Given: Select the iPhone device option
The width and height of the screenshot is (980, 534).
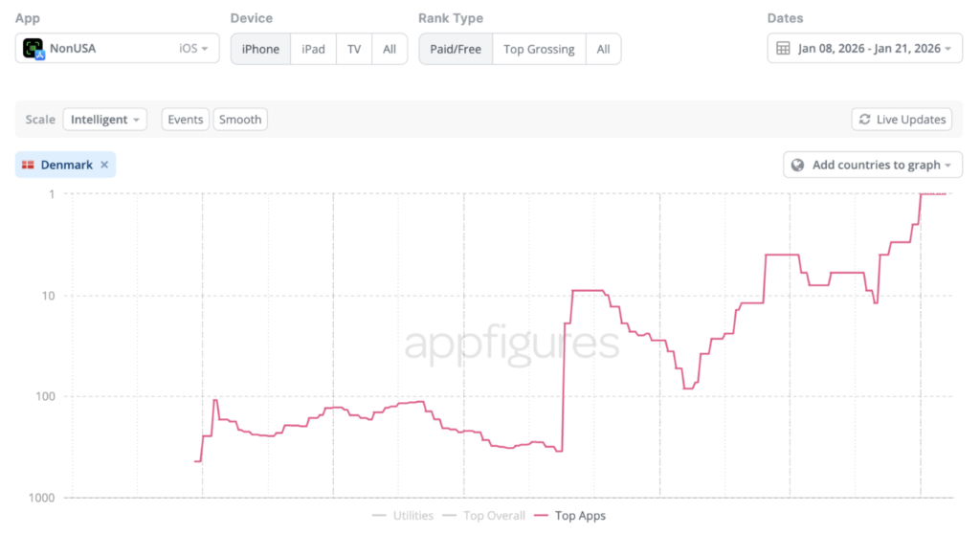Looking at the screenshot, I should tap(260, 49).
